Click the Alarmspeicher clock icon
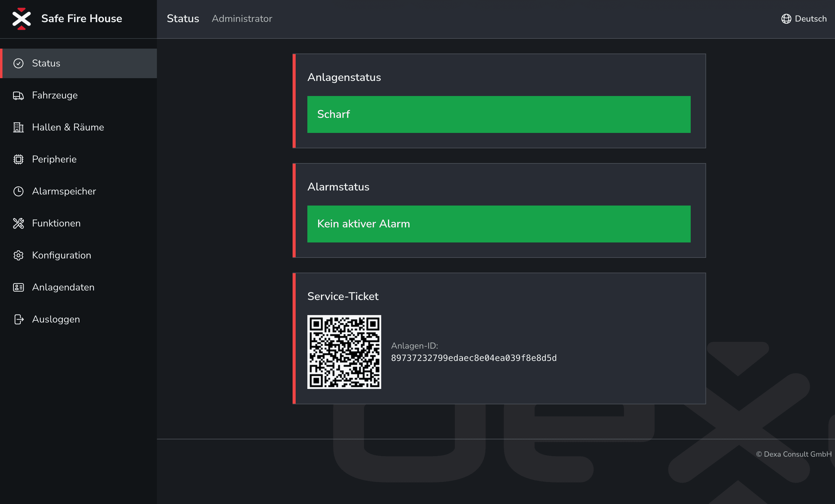 coord(18,191)
